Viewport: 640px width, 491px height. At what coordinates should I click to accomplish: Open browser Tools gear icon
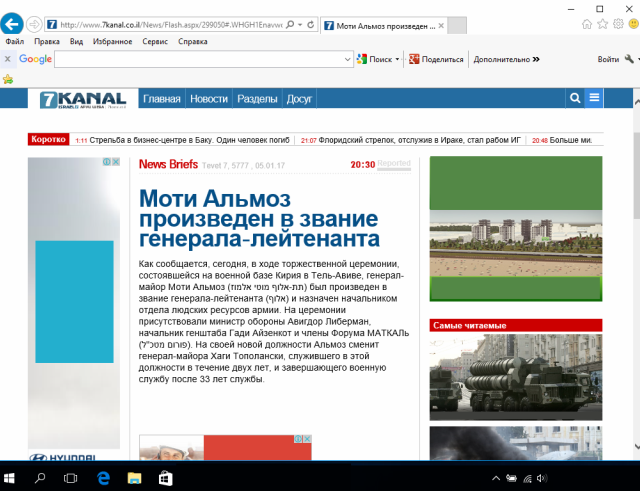[618, 24]
